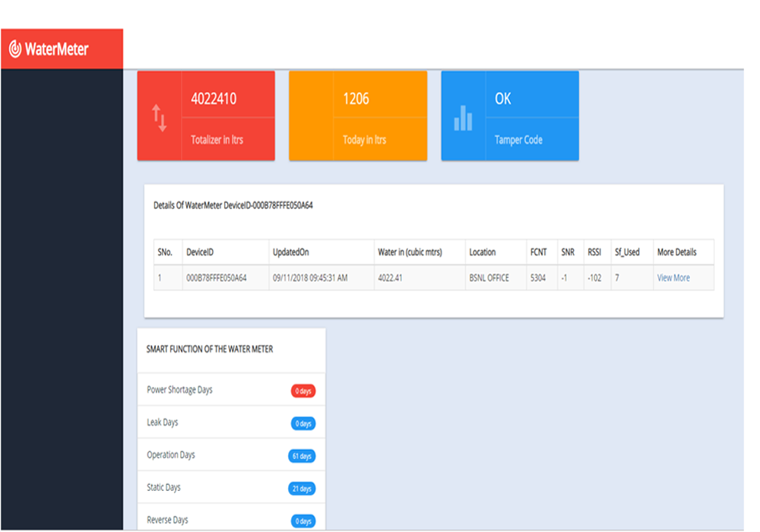This screenshot has height=532, width=760.
Task: Select the red Power Shortage 0 days badge
Action: point(302,391)
